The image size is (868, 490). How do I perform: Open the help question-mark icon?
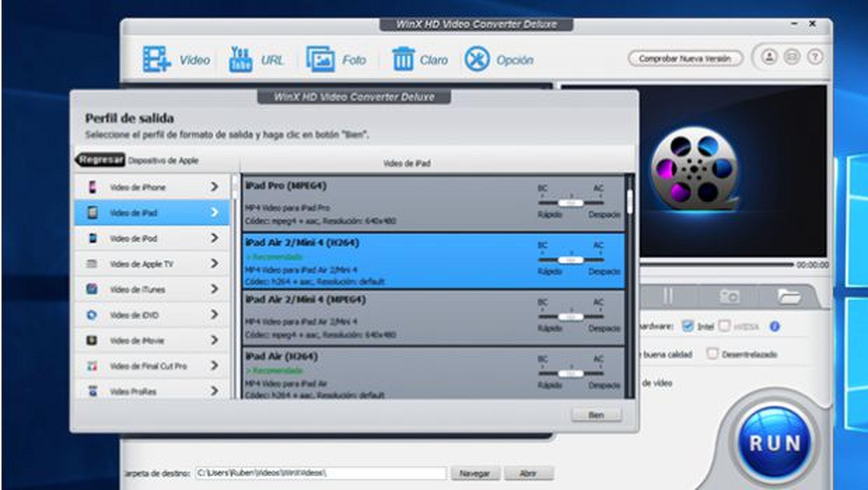point(815,57)
